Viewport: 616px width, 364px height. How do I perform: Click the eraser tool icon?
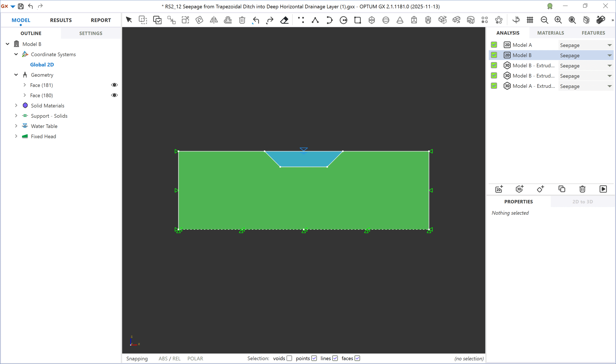click(x=284, y=20)
